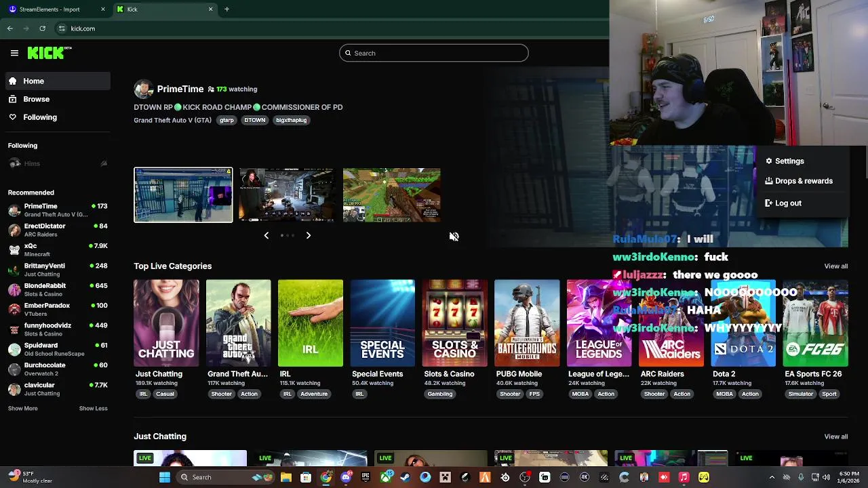Select the middle warehouse stream thumbnail
The image size is (868, 488).
(x=286, y=195)
